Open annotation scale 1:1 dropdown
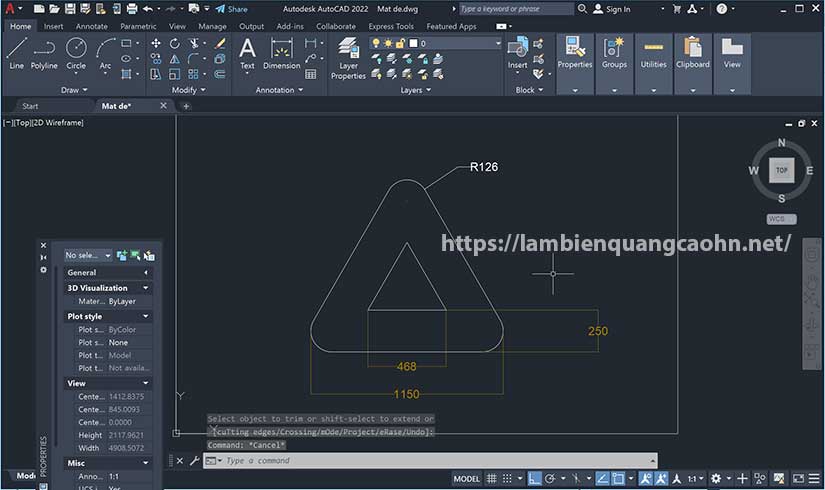The image size is (825, 490). 696,478
